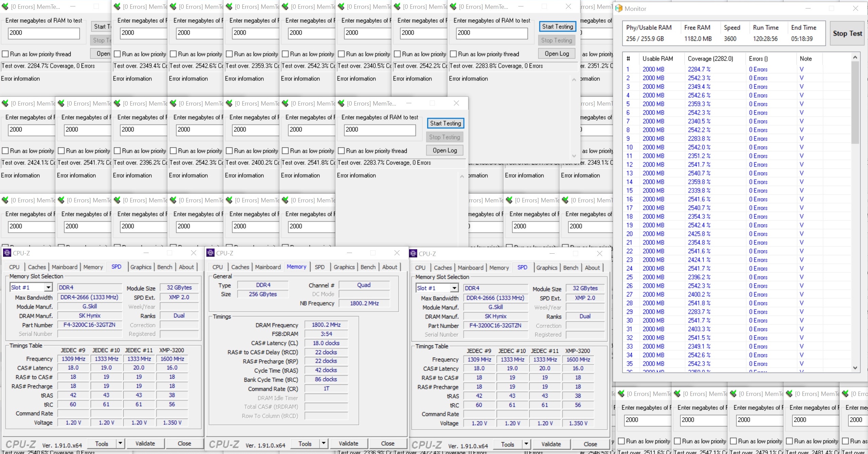Click Start Testing in 2283.8% MemTest window
The image size is (868, 454).
click(557, 26)
